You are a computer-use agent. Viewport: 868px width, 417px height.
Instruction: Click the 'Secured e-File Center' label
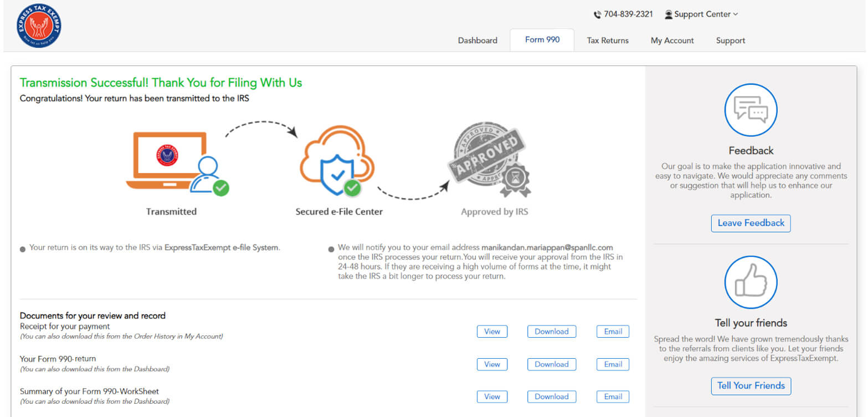pyautogui.click(x=339, y=212)
